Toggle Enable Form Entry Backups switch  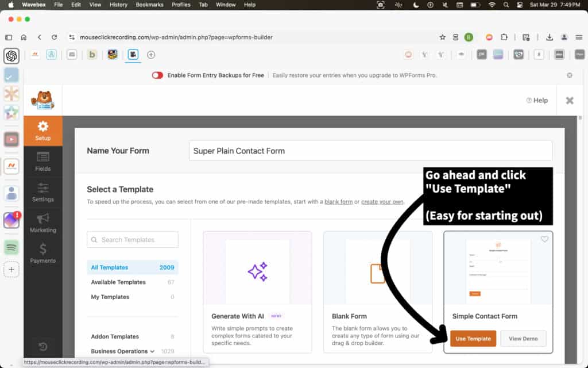(157, 75)
